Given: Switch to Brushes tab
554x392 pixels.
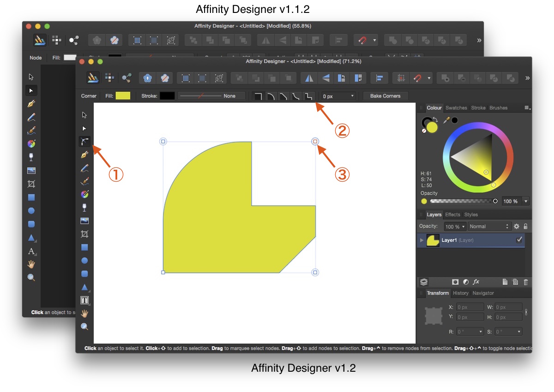Looking at the screenshot, I should click(x=498, y=108).
